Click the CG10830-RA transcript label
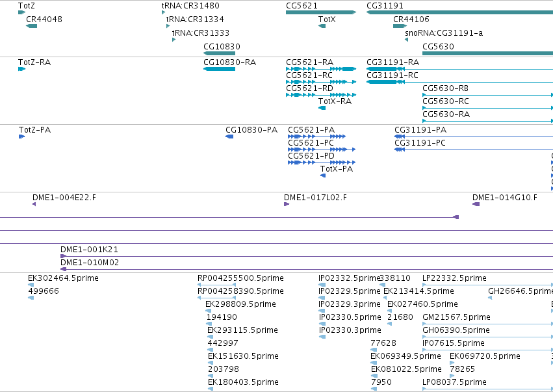 230,62
